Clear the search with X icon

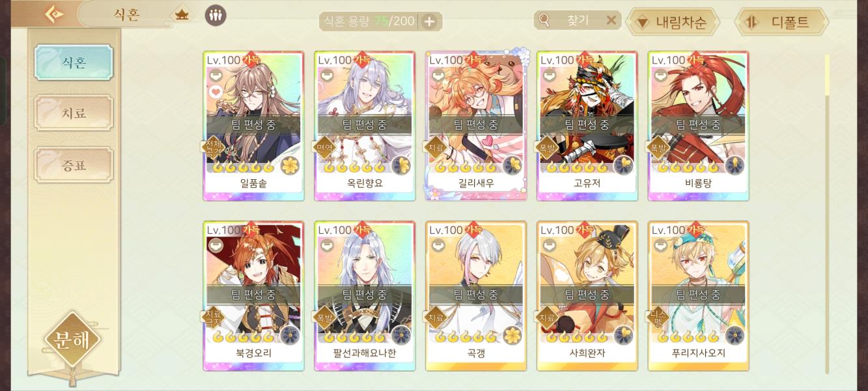click(611, 20)
